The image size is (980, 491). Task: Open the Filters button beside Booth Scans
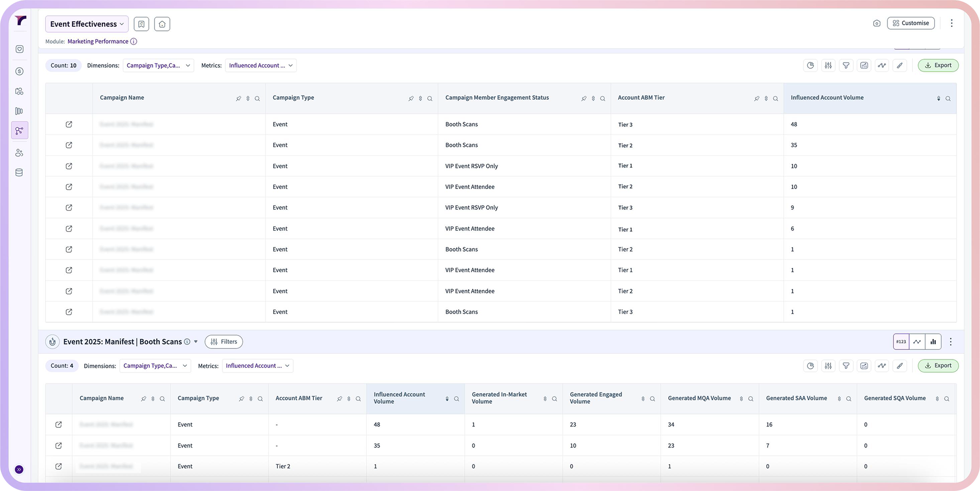223,342
